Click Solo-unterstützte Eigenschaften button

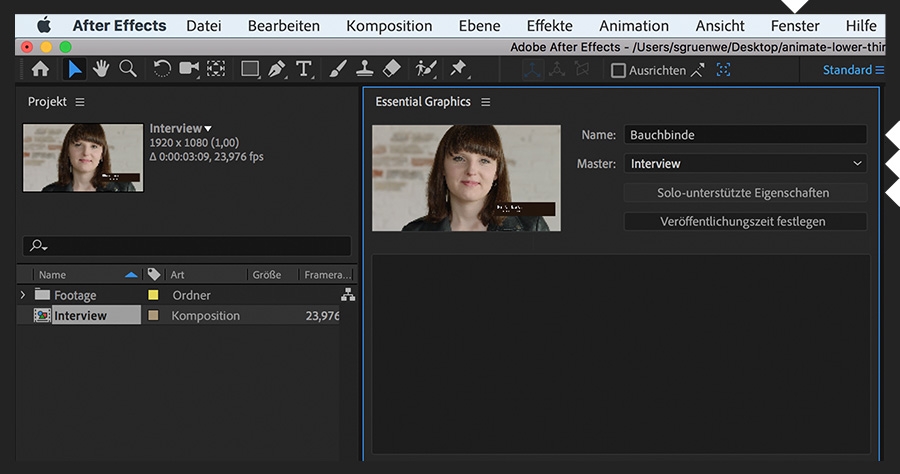click(745, 193)
